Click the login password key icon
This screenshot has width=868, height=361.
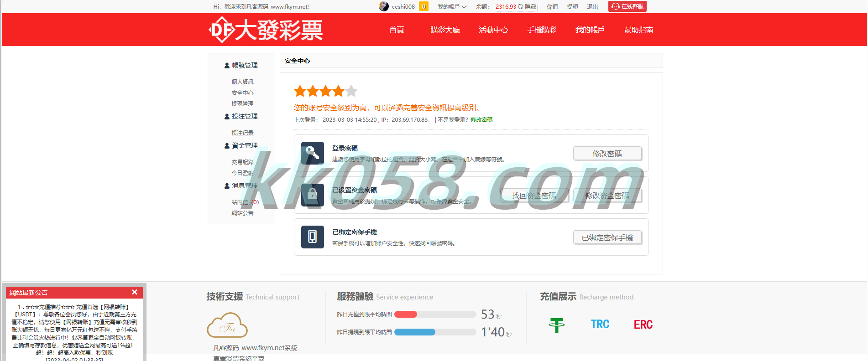coord(313,153)
